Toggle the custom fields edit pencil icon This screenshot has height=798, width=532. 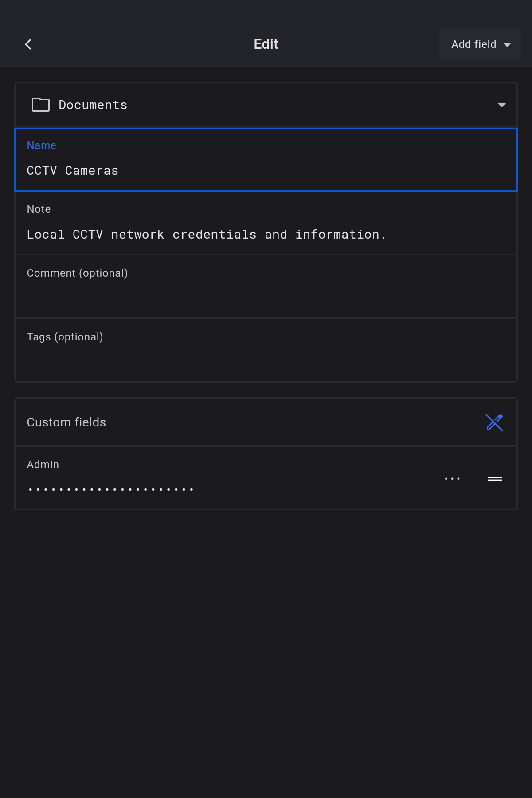click(494, 422)
